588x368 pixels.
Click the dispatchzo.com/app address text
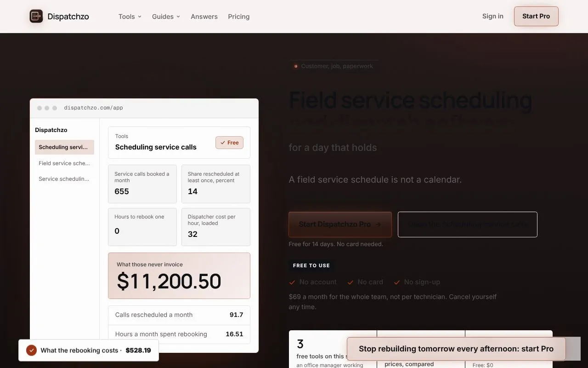pyautogui.click(x=94, y=108)
